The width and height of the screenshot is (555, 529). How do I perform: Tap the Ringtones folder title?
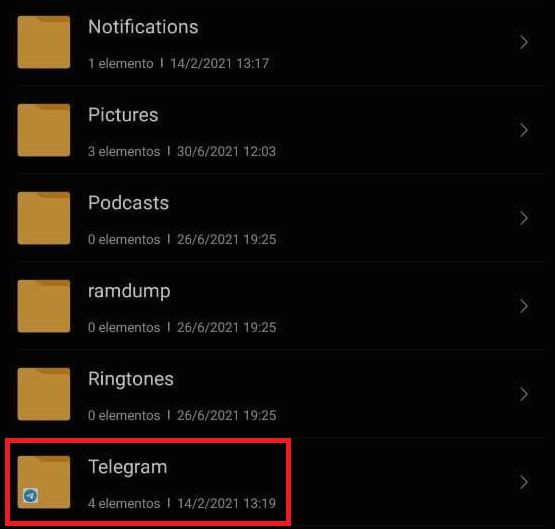click(x=131, y=380)
